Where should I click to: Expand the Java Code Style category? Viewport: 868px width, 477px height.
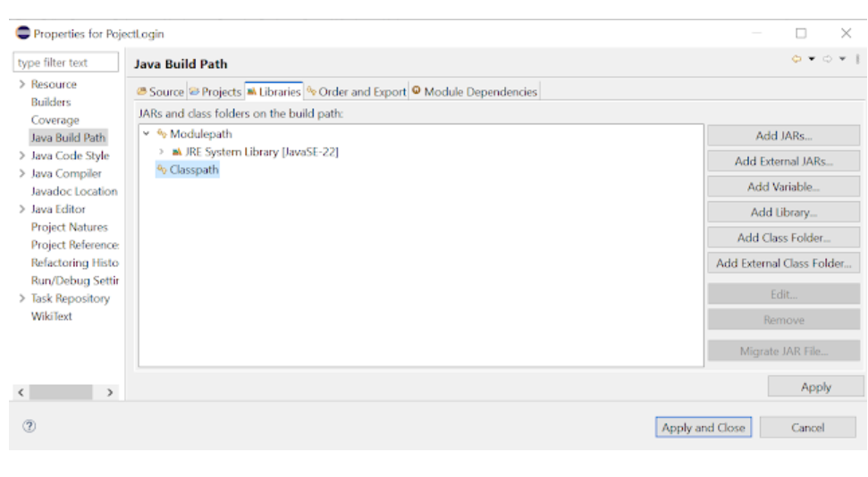[22, 155]
